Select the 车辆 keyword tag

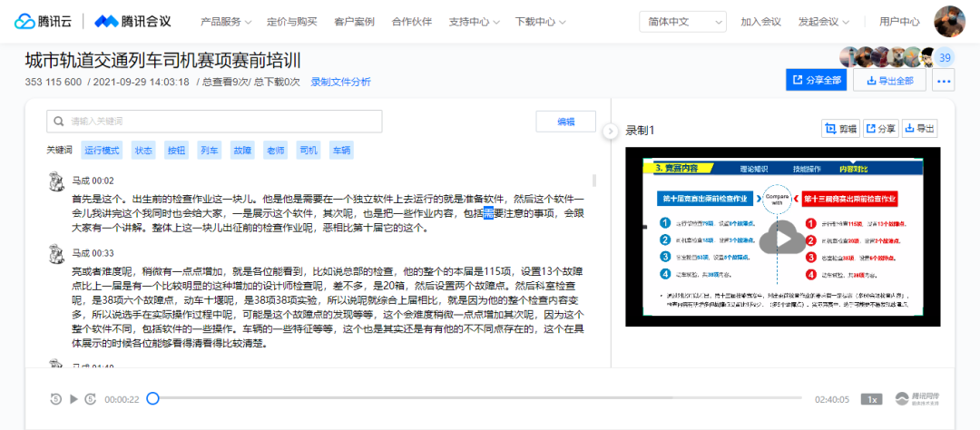pyautogui.click(x=342, y=151)
